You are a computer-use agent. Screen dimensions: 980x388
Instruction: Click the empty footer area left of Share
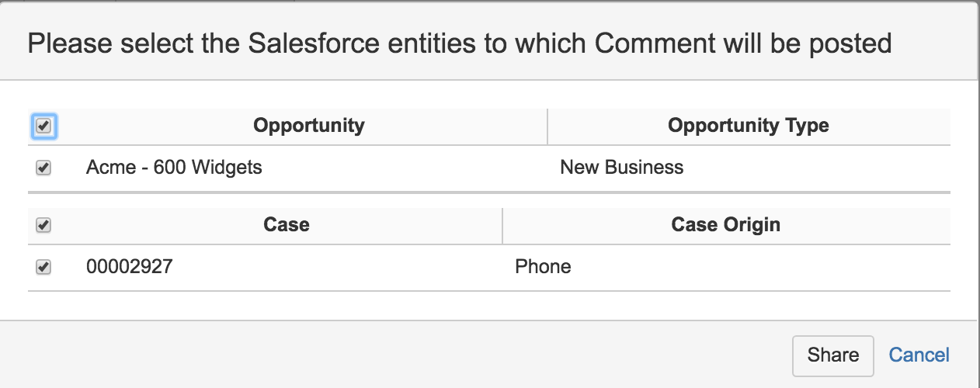click(x=388, y=355)
